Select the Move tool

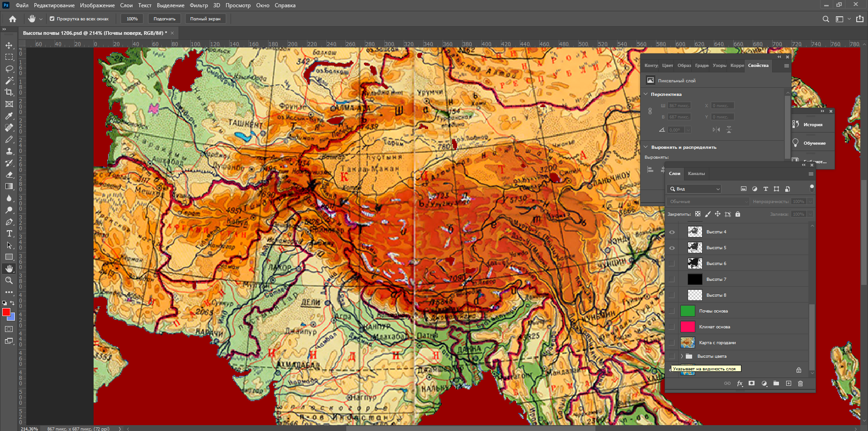pyautogui.click(x=9, y=45)
